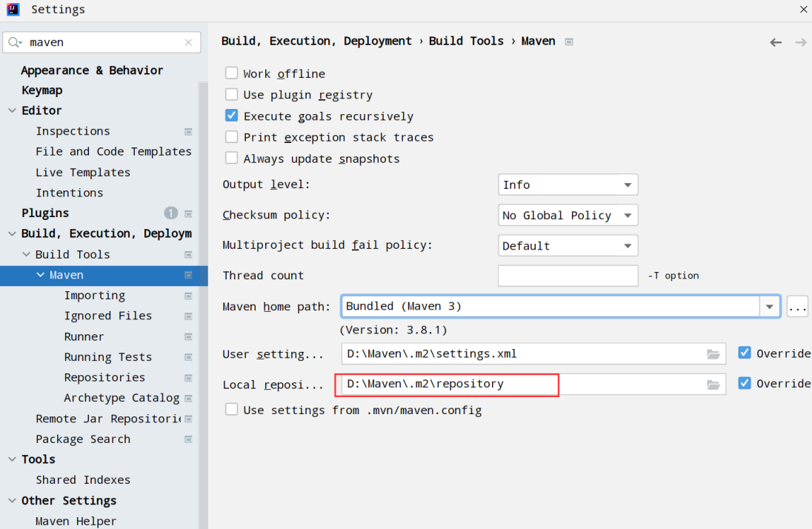Viewport: 812px width, 529px height.
Task: Click the project icon on the selected Maven row
Action: (x=188, y=275)
